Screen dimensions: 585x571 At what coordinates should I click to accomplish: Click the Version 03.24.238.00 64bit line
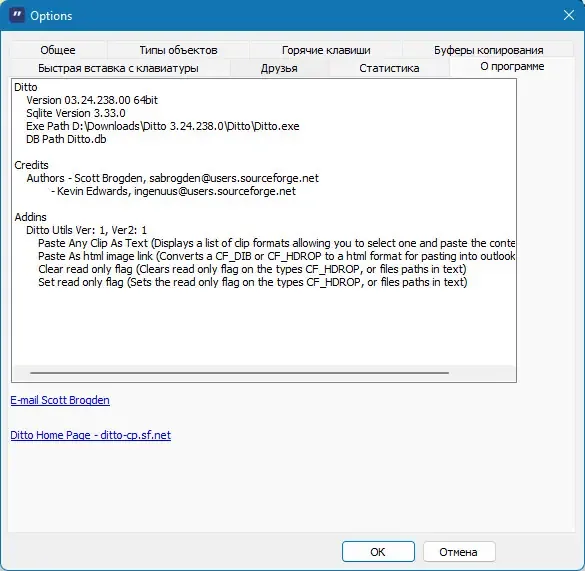pyautogui.click(x=92, y=100)
